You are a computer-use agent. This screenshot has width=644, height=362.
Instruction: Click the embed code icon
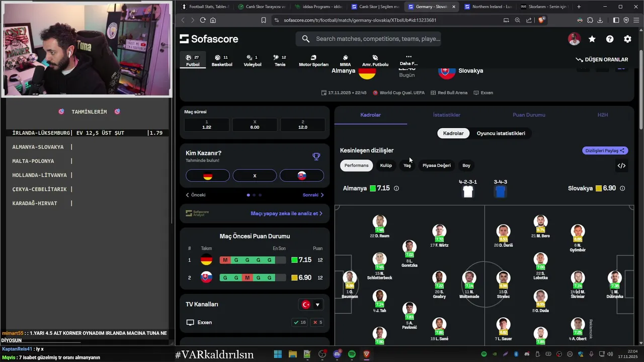[621, 165]
